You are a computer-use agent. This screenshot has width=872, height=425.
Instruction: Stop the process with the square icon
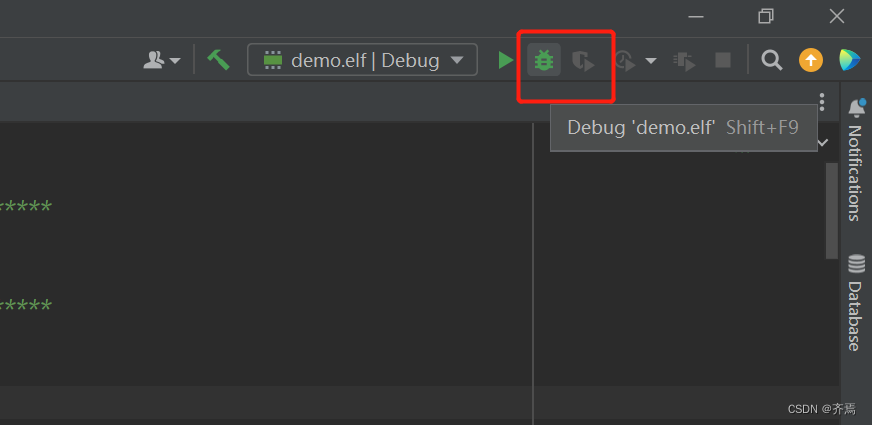723,60
